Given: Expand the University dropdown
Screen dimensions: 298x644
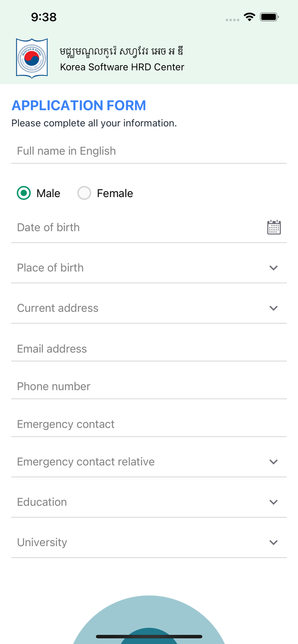Looking at the screenshot, I should pyautogui.click(x=273, y=542).
